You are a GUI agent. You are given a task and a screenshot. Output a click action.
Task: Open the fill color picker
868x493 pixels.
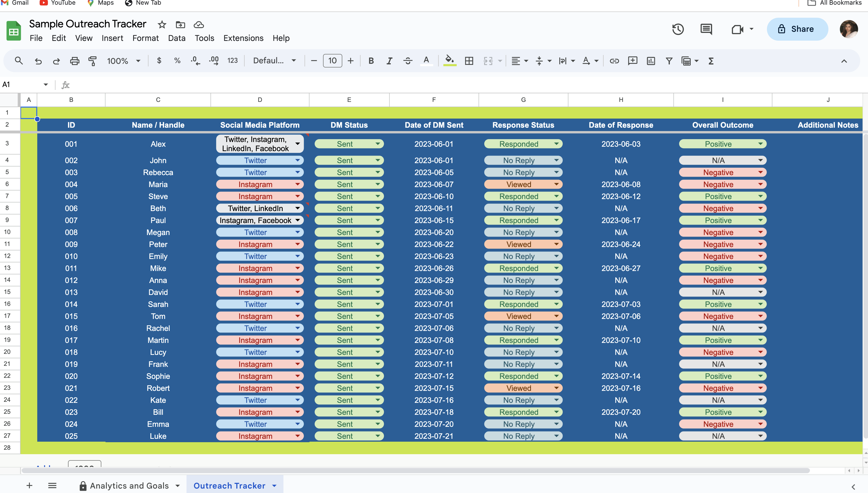coord(449,61)
